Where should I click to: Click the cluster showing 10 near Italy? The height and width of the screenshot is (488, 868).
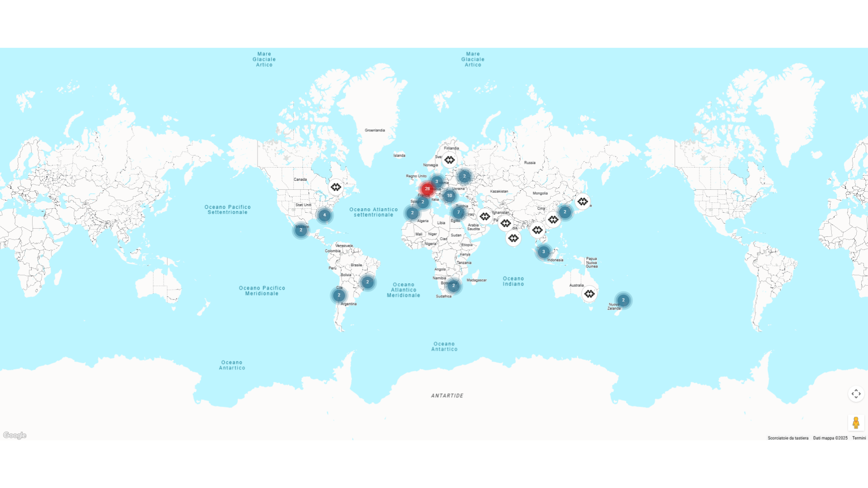tap(449, 196)
